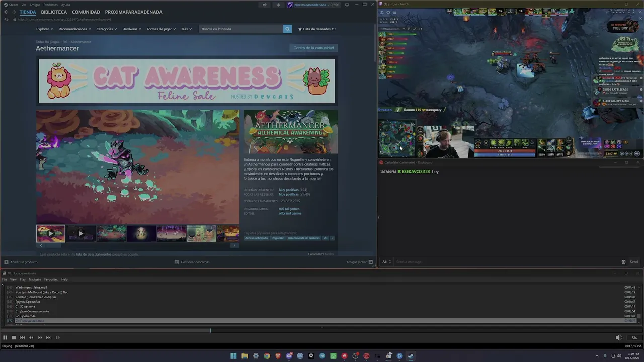
Task: Click the Acceso anticipado tag
Action: (256, 238)
